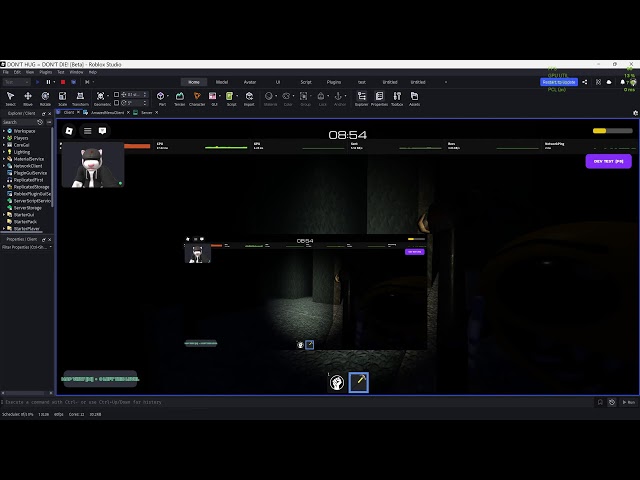
Task: Toggle the rotate snap checkbox
Action: (116, 102)
